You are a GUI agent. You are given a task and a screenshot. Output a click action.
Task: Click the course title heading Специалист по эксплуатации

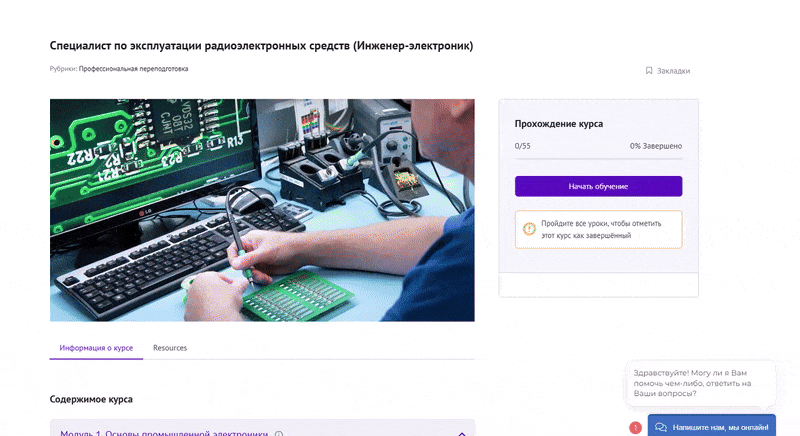pos(261,45)
